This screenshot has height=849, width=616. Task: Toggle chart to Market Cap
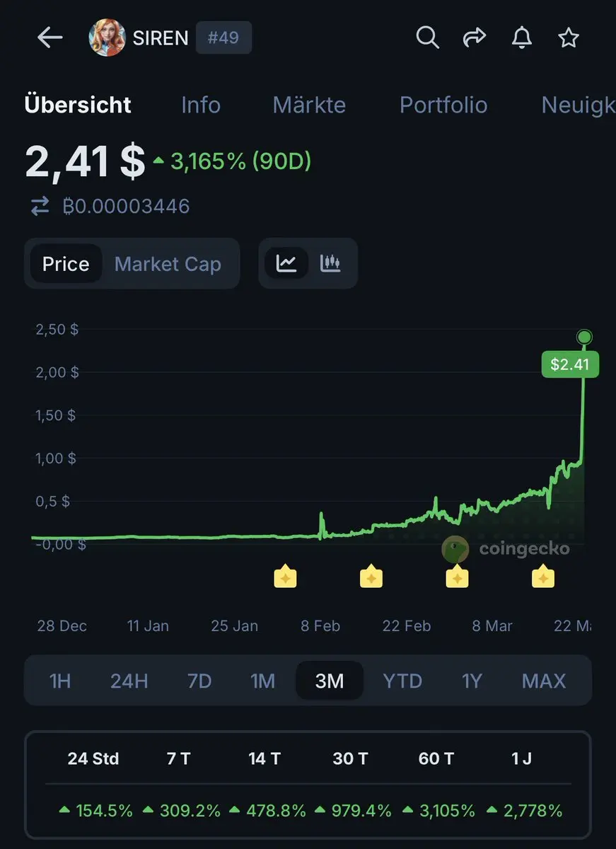[x=168, y=264]
